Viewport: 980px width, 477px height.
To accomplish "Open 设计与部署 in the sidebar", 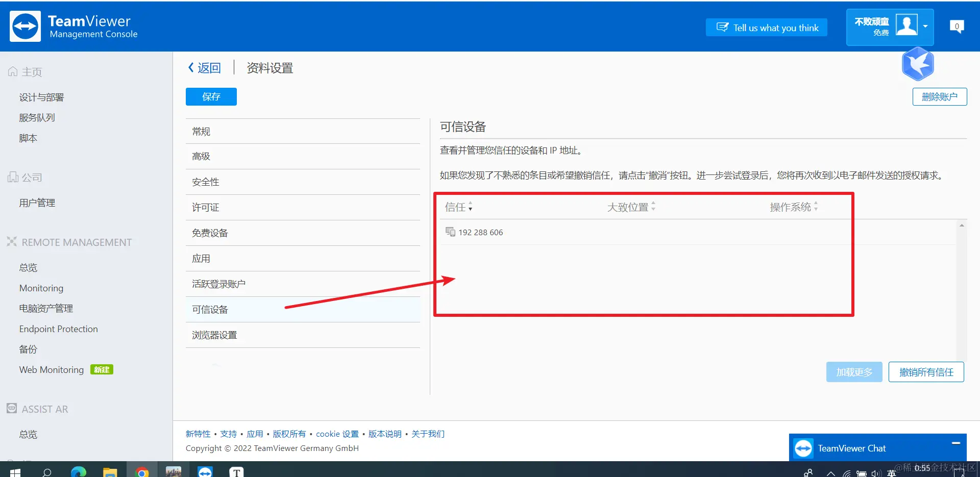I will 41,97.
